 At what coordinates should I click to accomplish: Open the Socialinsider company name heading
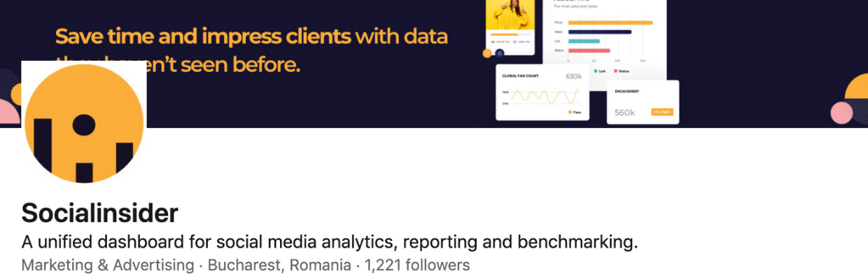click(x=100, y=212)
